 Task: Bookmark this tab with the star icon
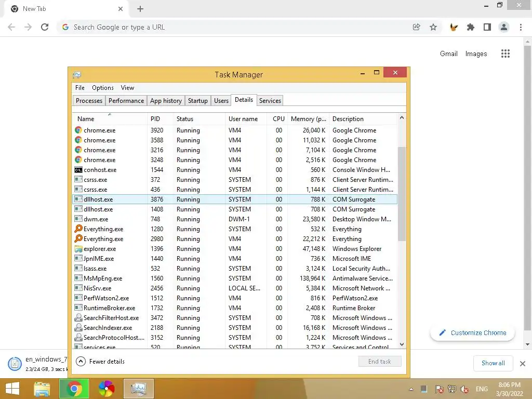[433, 27]
